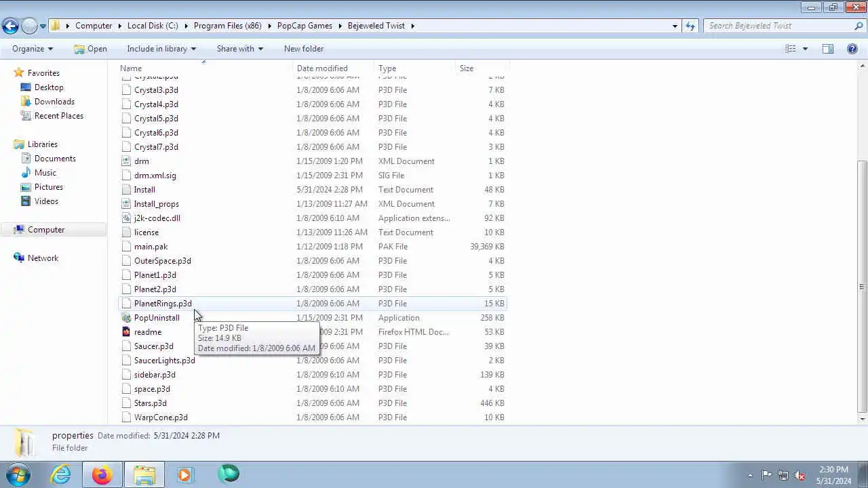The width and height of the screenshot is (868, 488).
Task: Select Computer in the navigation pane
Action: pyautogui.click(x=46, y=230)
